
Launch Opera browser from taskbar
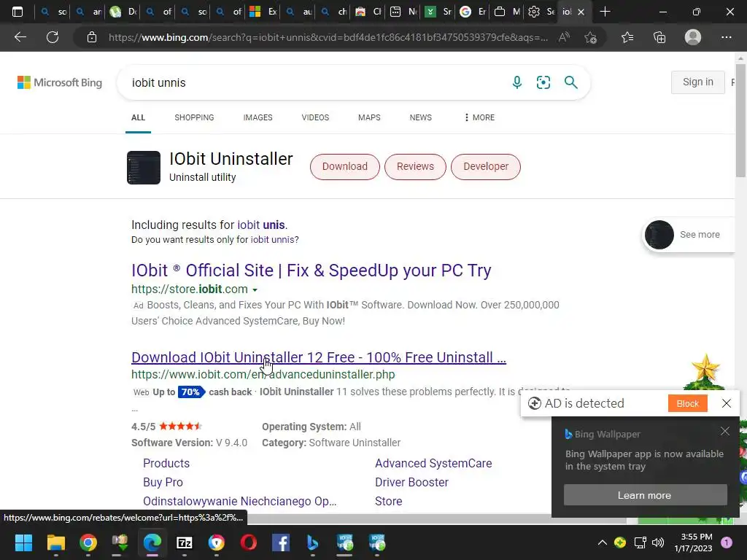coord(249,542)
